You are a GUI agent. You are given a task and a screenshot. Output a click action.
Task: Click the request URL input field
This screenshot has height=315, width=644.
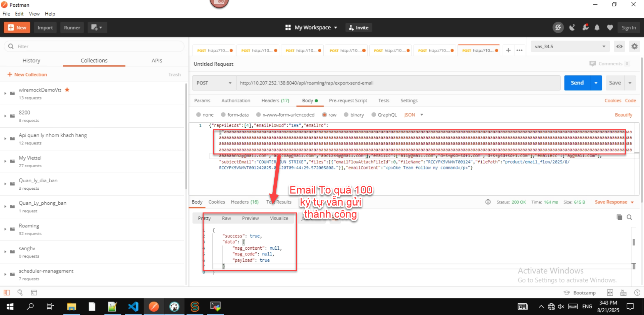click(398, 83)
